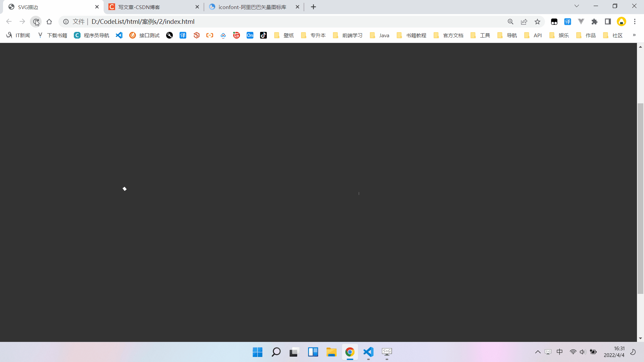Click the vertical scrollbar thumb
Screen dimensions: 644x362
point(640,199)
